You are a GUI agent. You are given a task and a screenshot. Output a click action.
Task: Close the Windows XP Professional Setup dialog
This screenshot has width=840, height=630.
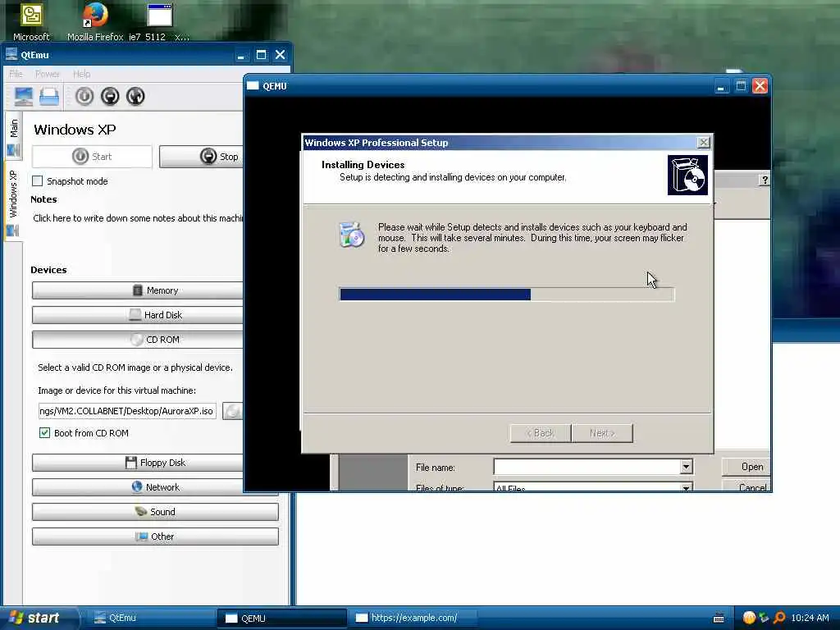703,142
